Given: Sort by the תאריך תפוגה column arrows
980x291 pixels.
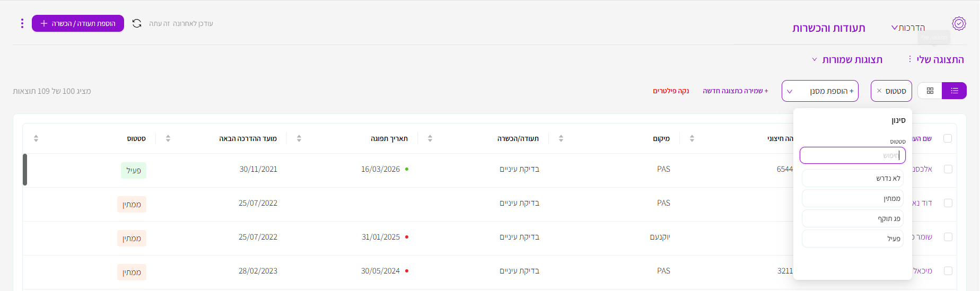Looking at the screenshot, I should (299, 138).
